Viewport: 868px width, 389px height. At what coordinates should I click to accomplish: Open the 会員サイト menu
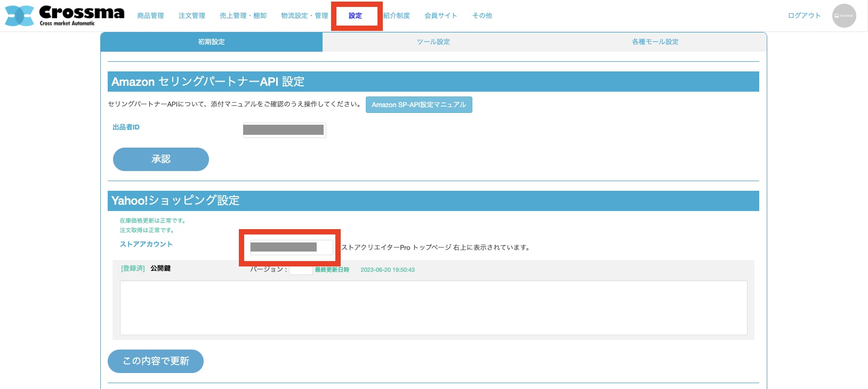[x=441, y=15]
